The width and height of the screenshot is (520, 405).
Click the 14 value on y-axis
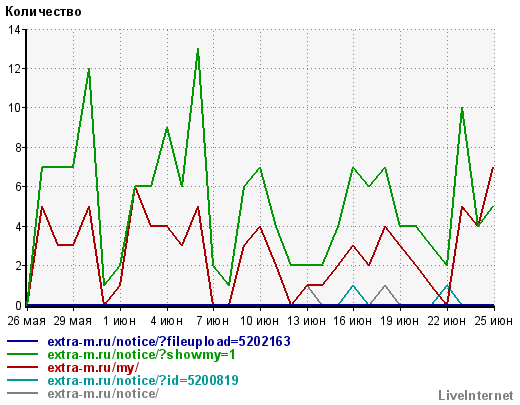point(14,30)
